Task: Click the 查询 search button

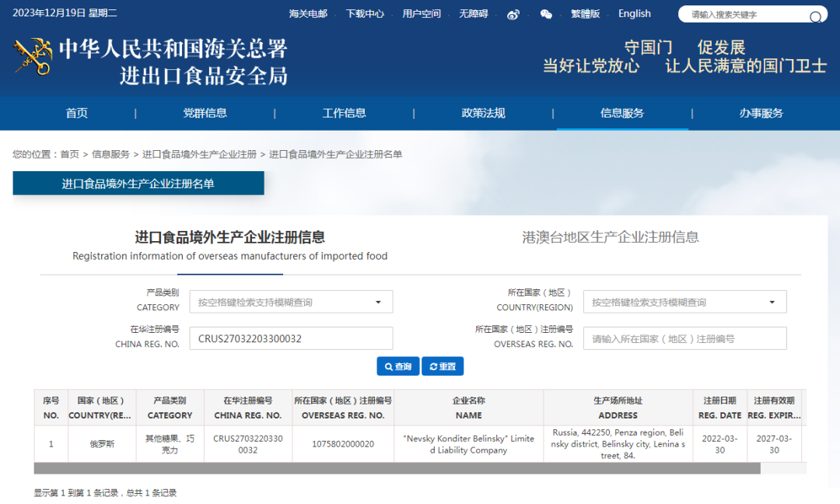Action: (x=398, y=366)
